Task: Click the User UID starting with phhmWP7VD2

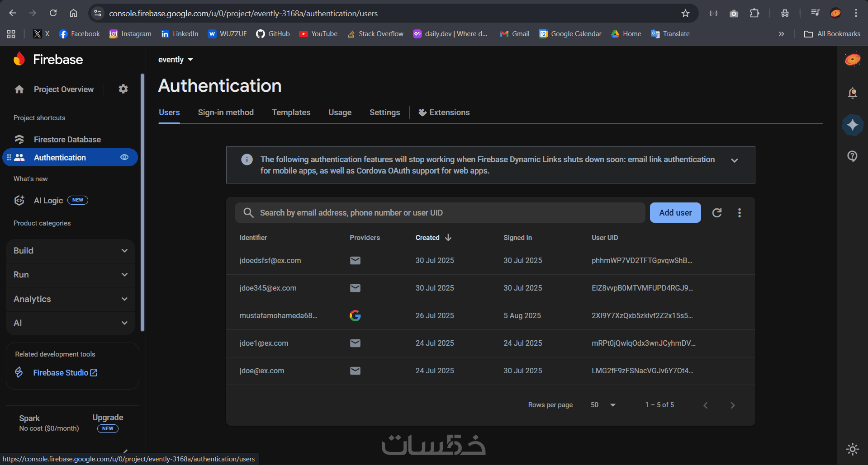Action: pyautogui.click(x=642, y=260)
